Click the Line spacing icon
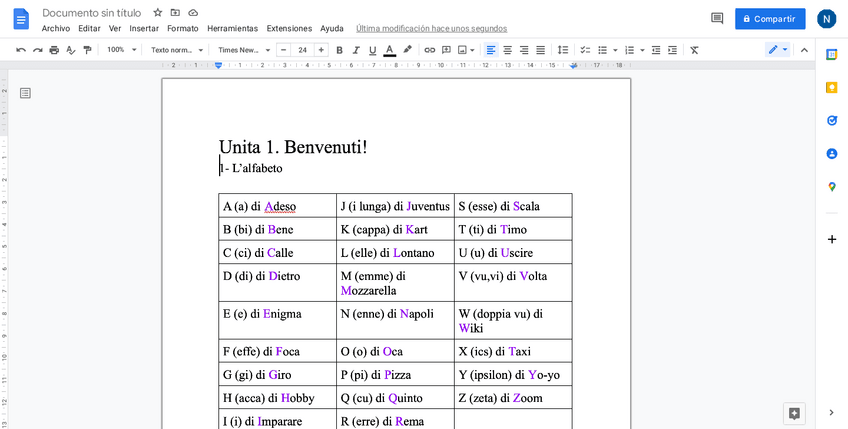This screenshot has width=848, height=429. (x=562, y=50)
